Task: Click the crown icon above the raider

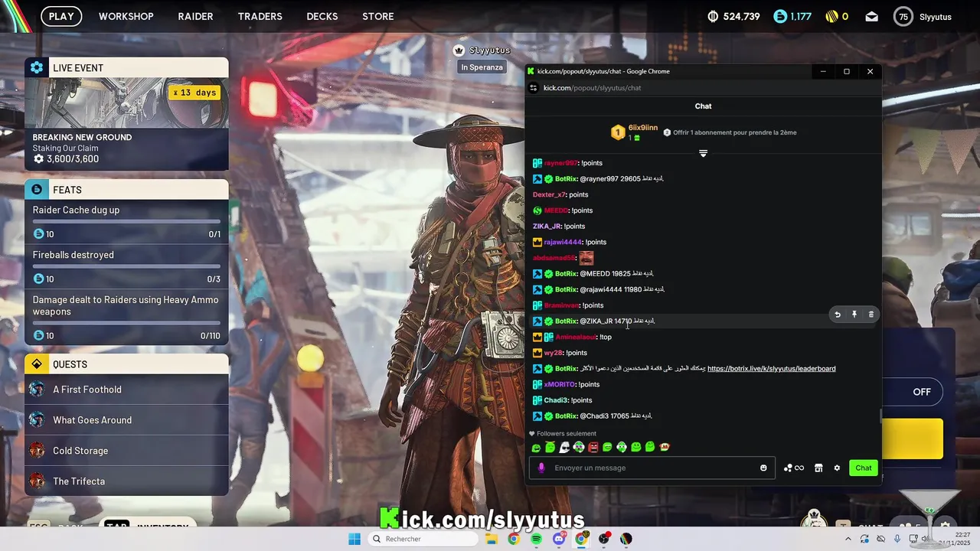Action: [x=459, y=51]
